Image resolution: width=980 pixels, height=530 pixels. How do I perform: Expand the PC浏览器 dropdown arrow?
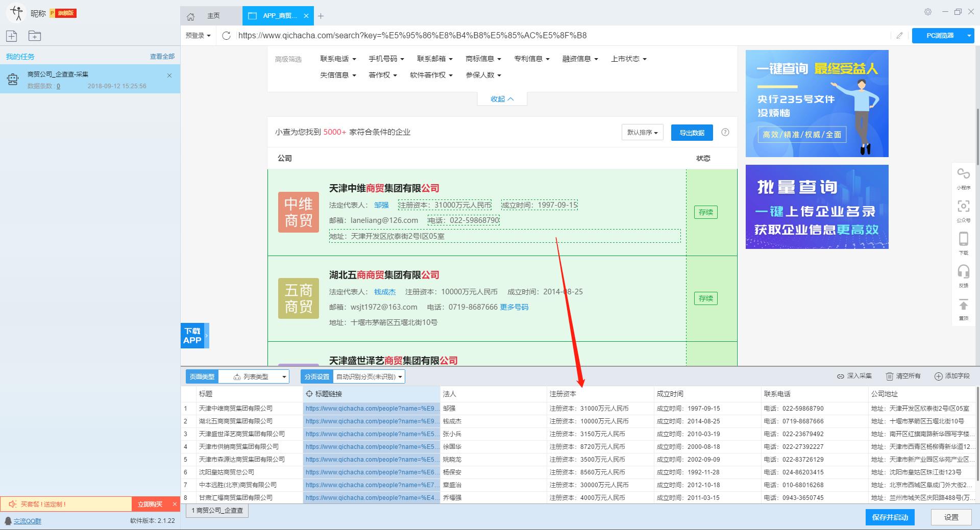coord(969,35)
